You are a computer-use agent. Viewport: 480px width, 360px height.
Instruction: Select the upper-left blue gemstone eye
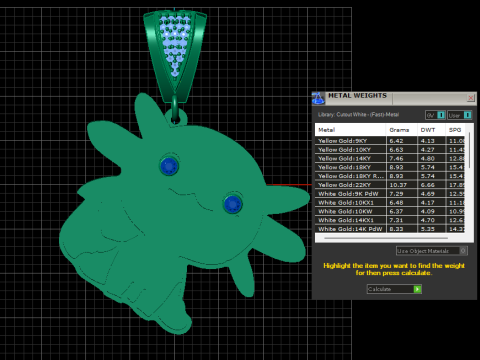(x=169, y=166)
